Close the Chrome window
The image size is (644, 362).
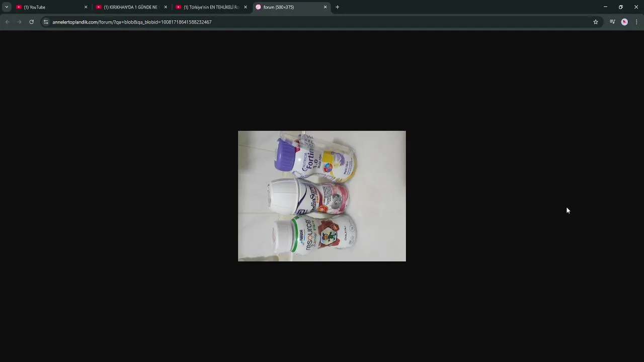point(636,7)
